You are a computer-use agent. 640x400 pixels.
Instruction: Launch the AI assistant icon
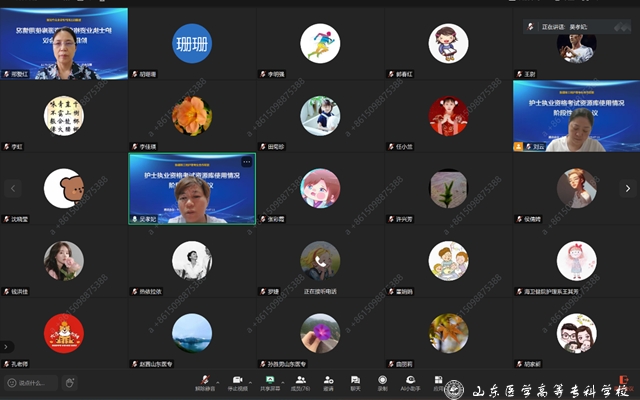click(410, 383)
